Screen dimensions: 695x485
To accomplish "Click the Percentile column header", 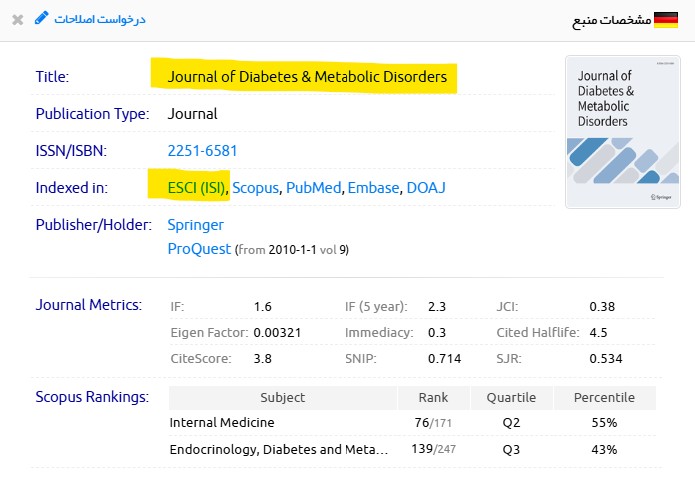I will [x=604, y=397].
